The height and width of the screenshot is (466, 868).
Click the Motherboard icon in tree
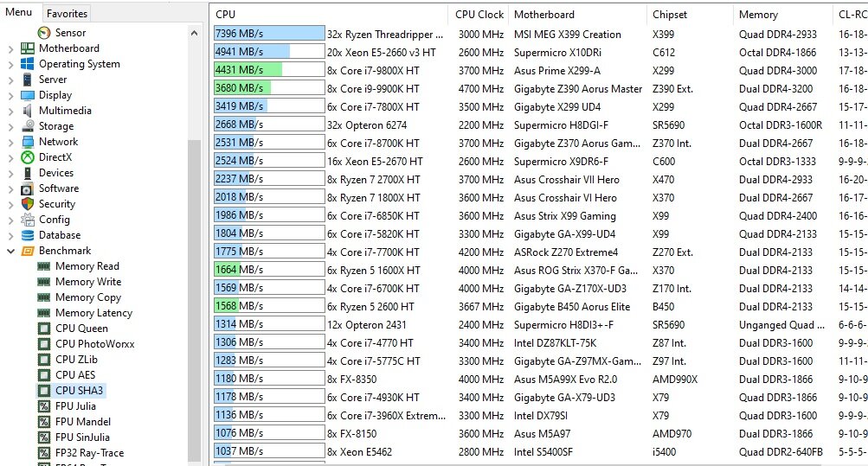click(27, 48)
